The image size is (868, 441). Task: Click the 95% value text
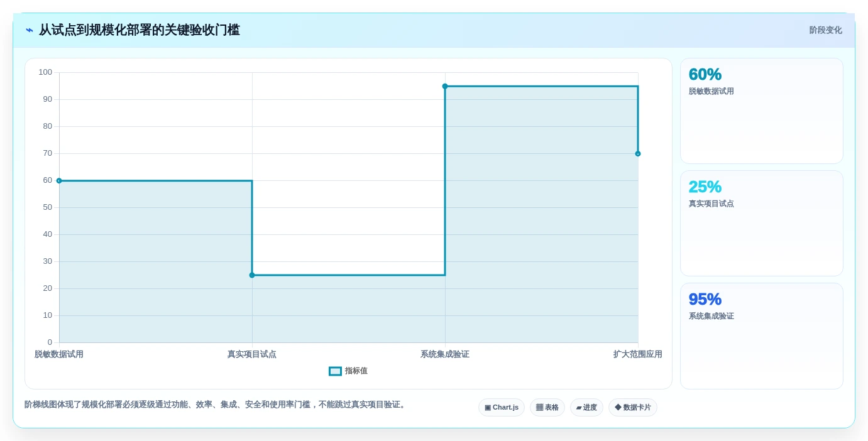click(705, 300)
